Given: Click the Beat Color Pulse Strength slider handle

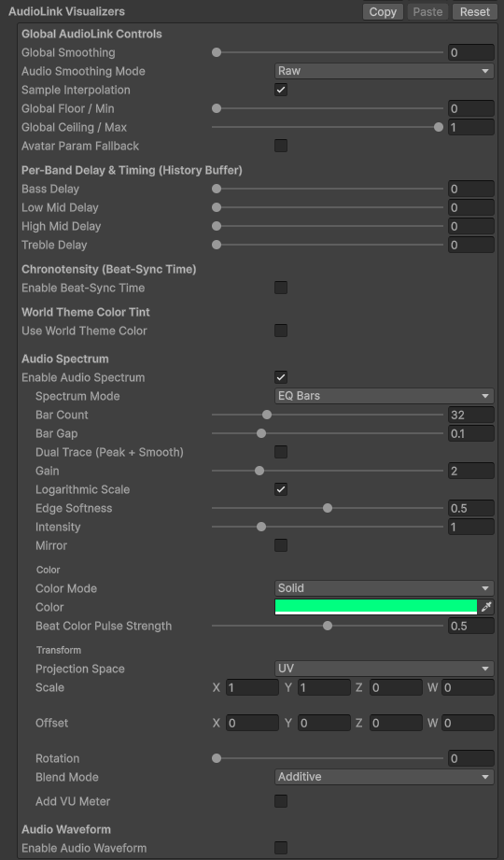Looking at the screenshot, I should pos(328,626).
